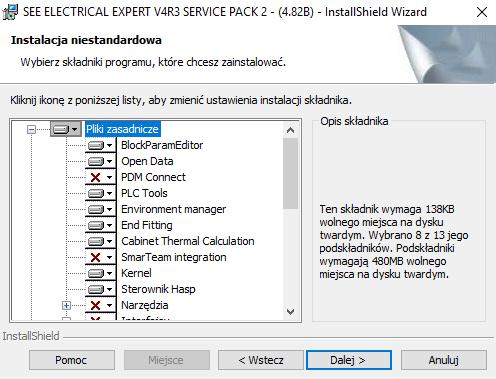Open the BlockParamEditor install-state dropdown

[100, 145]
